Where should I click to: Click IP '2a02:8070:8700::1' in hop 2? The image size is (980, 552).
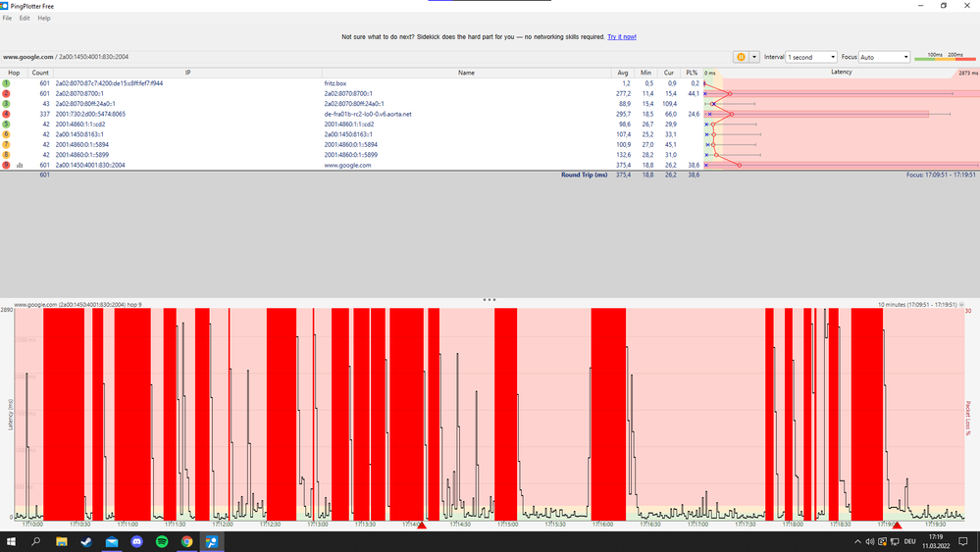tap(79, 94)
